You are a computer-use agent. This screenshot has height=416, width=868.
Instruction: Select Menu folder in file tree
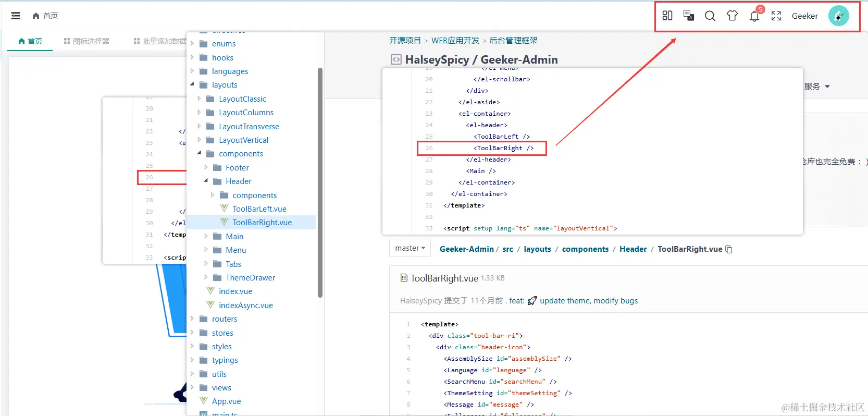[x=235, y=250]
